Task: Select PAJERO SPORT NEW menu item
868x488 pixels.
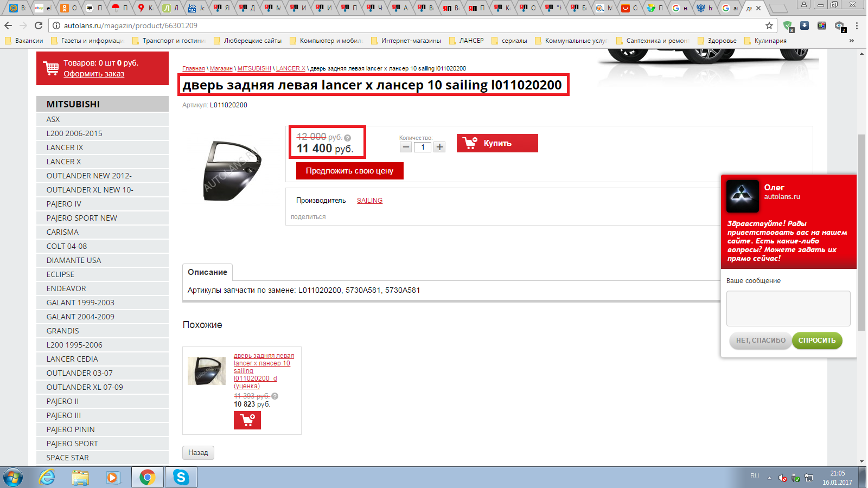Action: pyautogui.click(x=103, y=218)
